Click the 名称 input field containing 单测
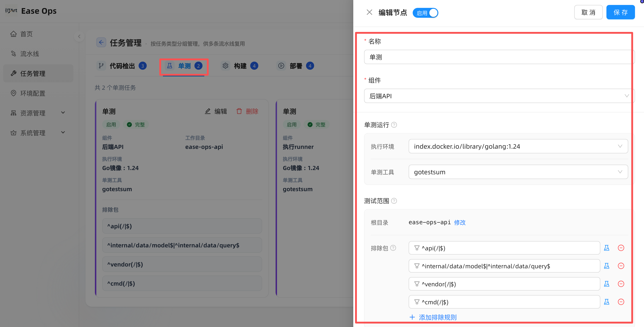This screenshot has width=644, height=327. pyautogui.click(x=499, y=57)
